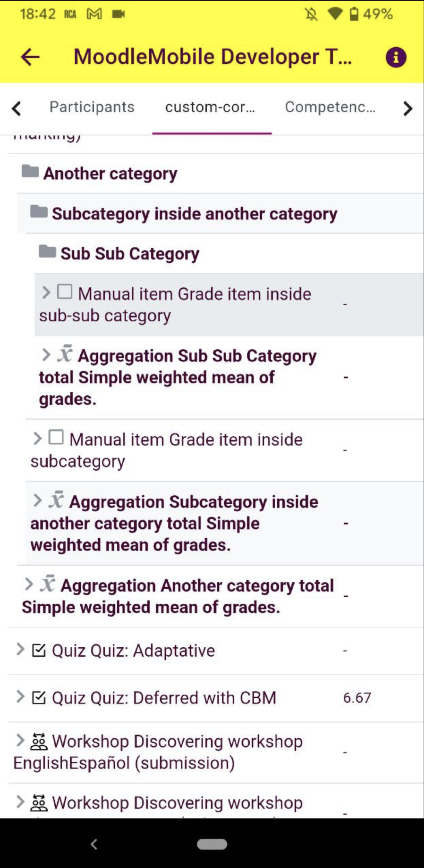This screenshot has height=868, width=424.
Task: Click manual item icon in sub-sub category
Action: coord(65,292)
